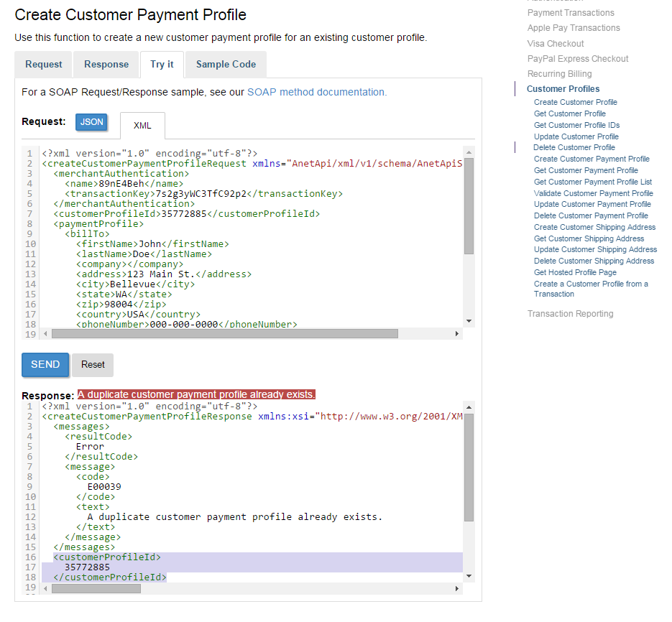The height and width of the screenshot is (622, 672).
Task: Switch request format to JSON
Action: click(91, 122)
